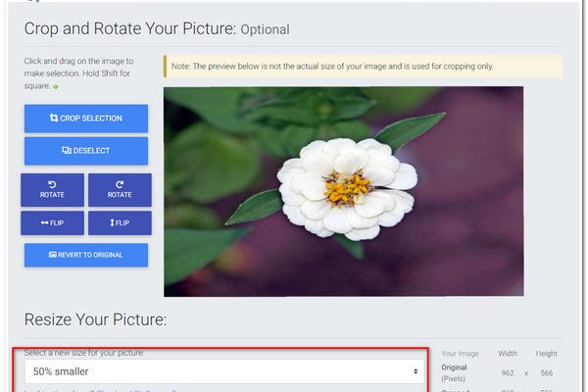Viewport: 588px width, 392px height.
Task: Click the Deselect button
Action: [x=86, y=151]
